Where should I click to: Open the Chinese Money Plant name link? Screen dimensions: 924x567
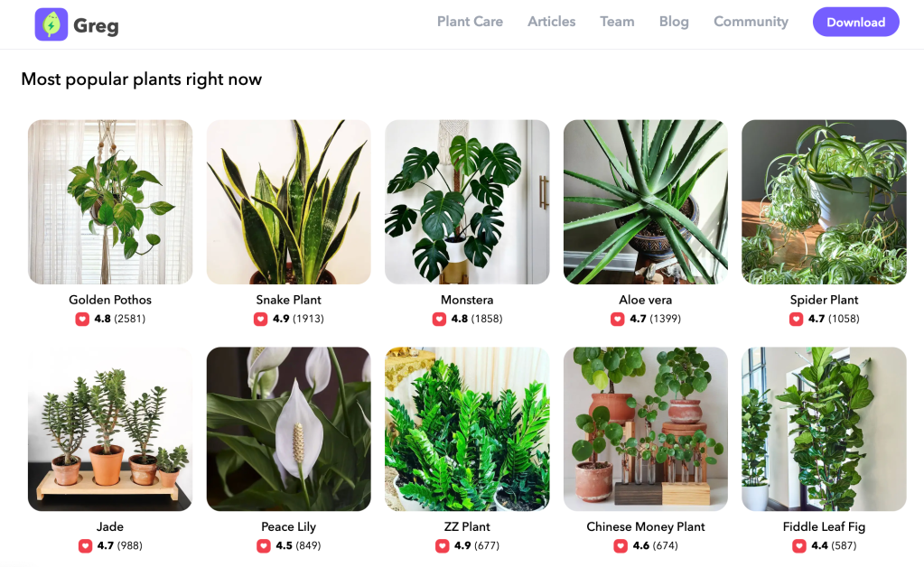pos(645,526)
